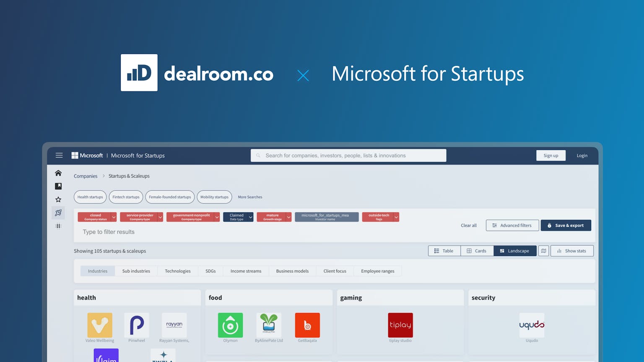Click Microsoft for Startups header text
This screenshot has height=362, width=644.
(138, 155)
